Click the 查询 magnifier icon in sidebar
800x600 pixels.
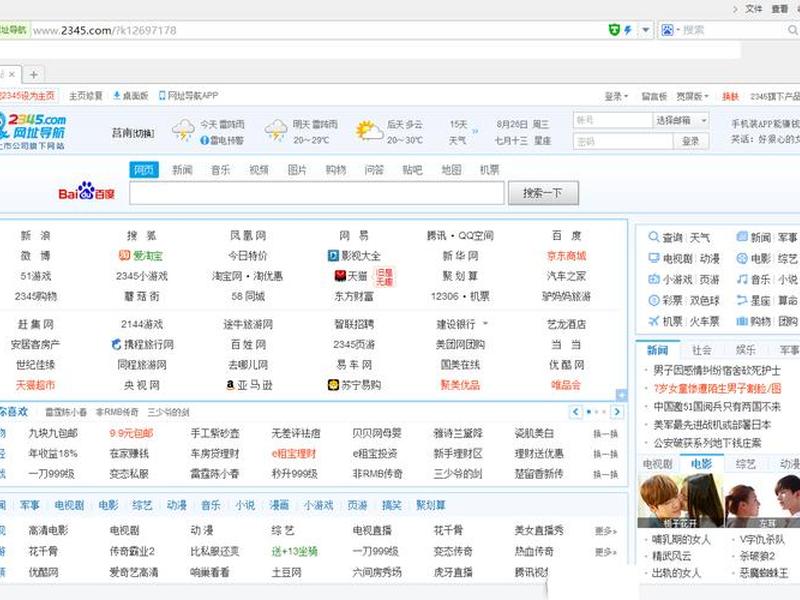point(654,237)
